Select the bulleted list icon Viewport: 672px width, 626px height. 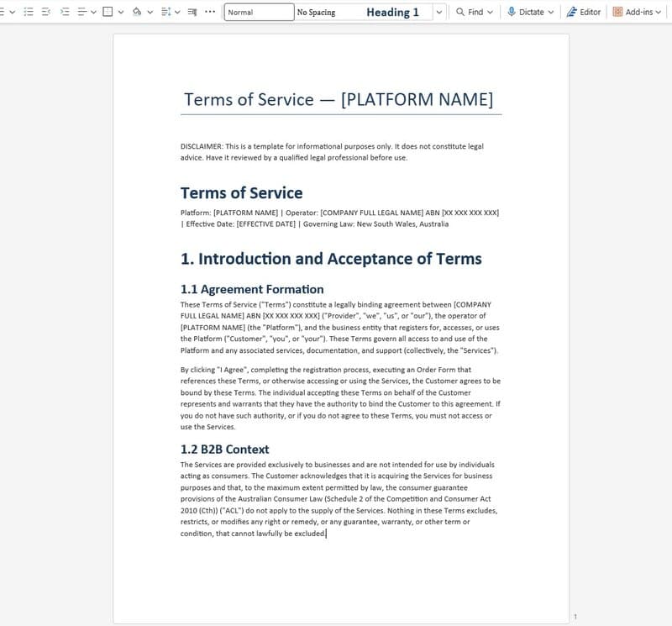point(3,11)
